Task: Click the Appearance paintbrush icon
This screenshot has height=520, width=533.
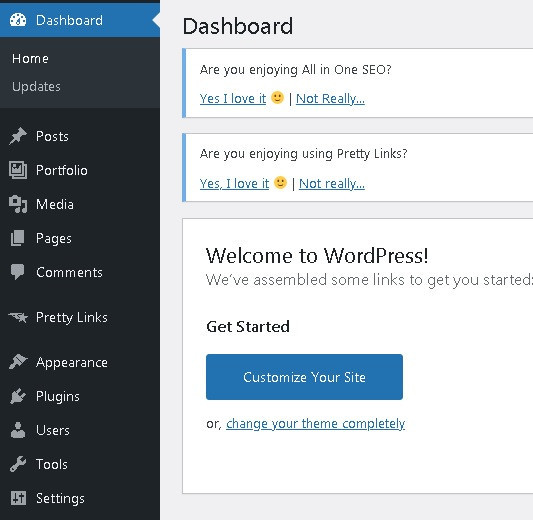Action: click(x=18, y=362)
